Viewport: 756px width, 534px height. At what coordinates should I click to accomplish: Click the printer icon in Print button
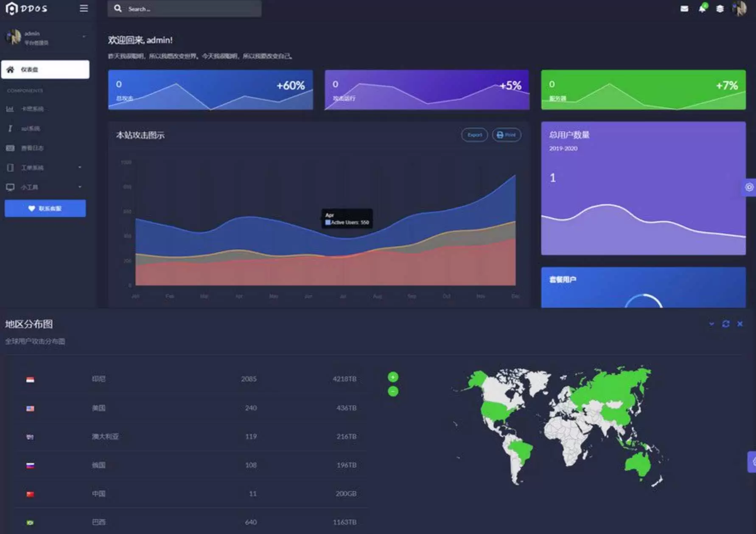tap(500, 135)
